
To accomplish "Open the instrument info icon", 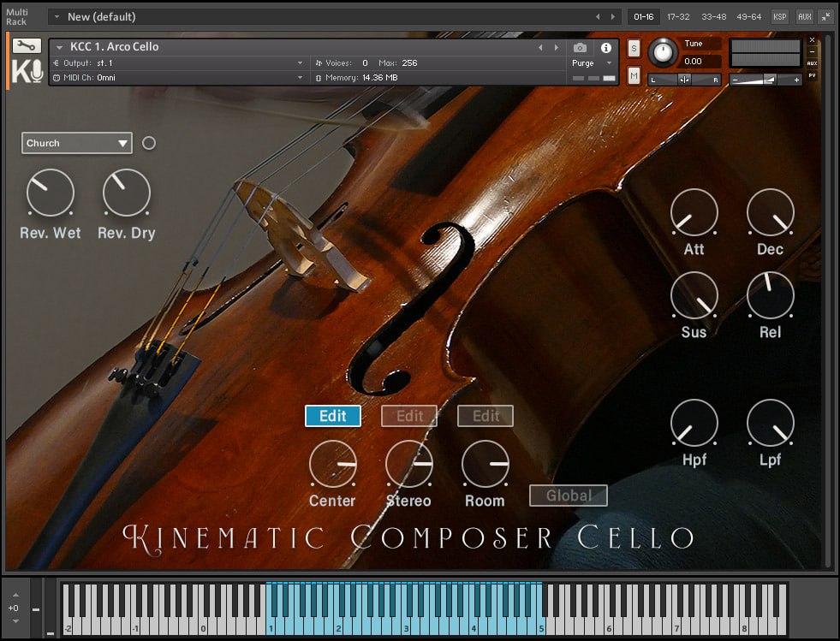I will [606, 48].
